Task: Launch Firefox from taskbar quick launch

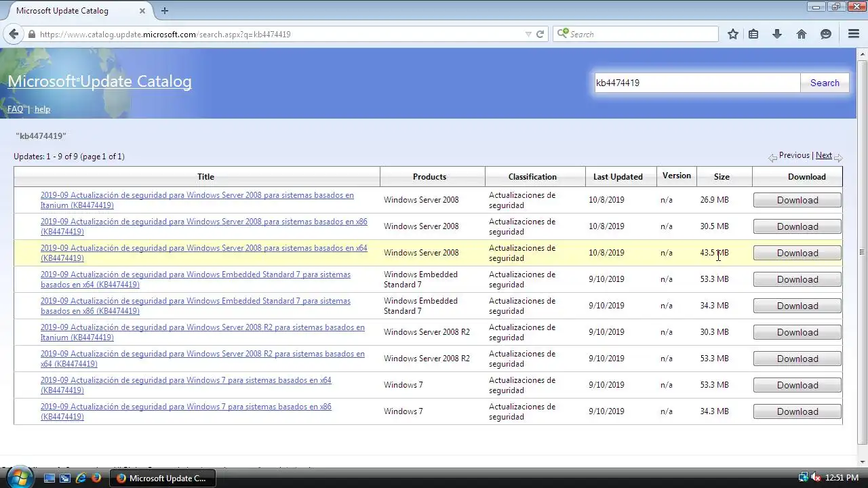Action: pyautogui.click(x=96, y=478)
